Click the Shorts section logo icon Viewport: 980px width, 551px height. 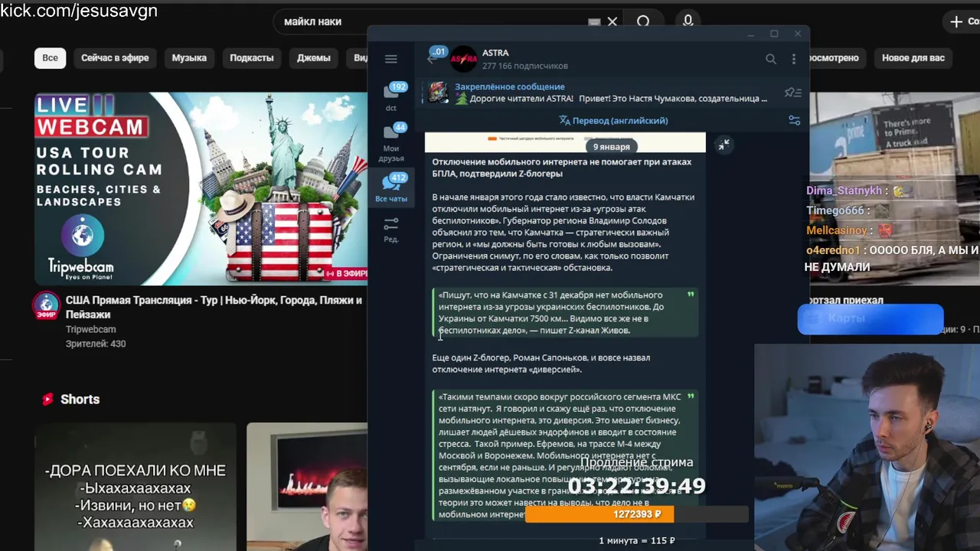[x=47, y=399]
